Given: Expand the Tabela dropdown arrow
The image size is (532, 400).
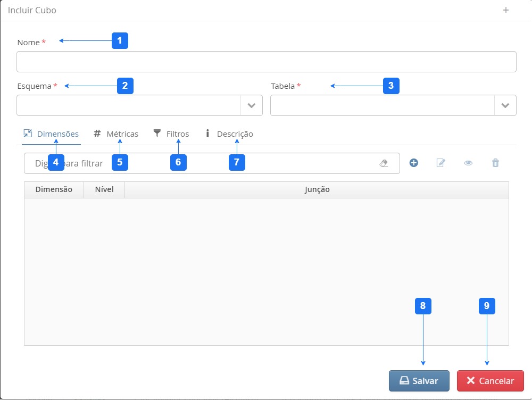Looking at the screenshot, I should [x=505, y=105].
